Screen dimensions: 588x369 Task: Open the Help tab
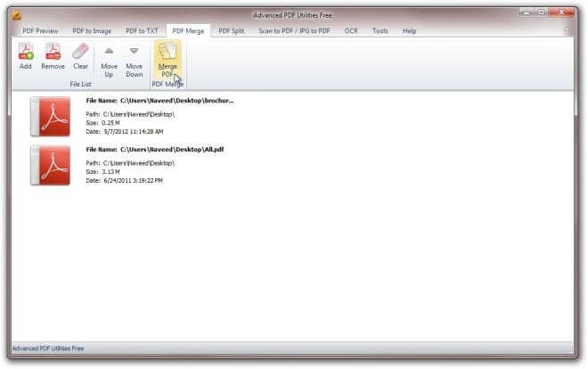[x=410, y=30]
